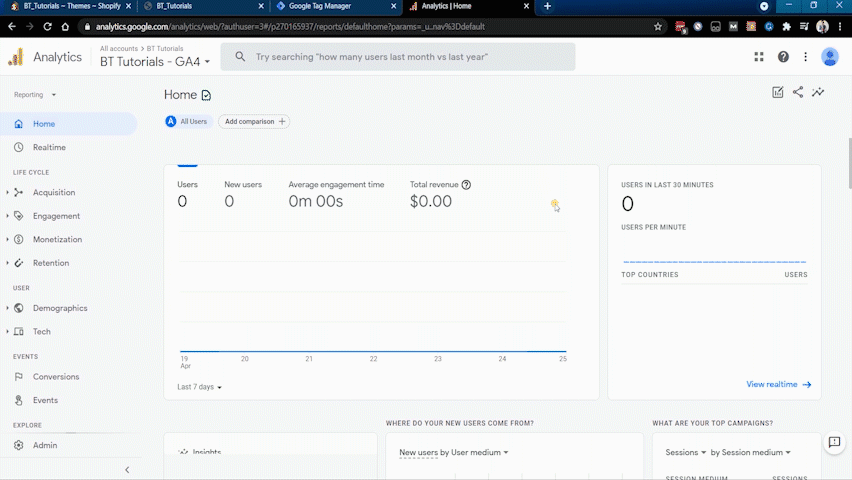Image resolution: width=852 pixels, height=480 pixels.
Task: Open the by Session medium dropdown
Action: pos(750,452)
